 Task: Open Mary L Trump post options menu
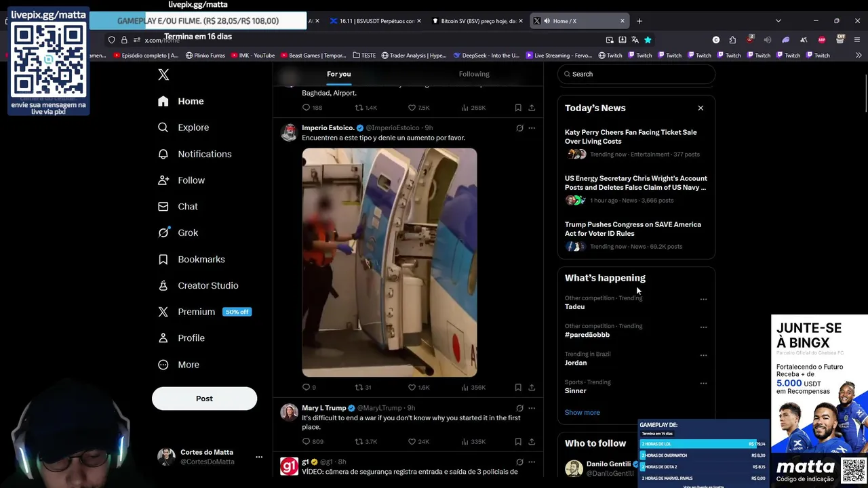tap(532, 408)
